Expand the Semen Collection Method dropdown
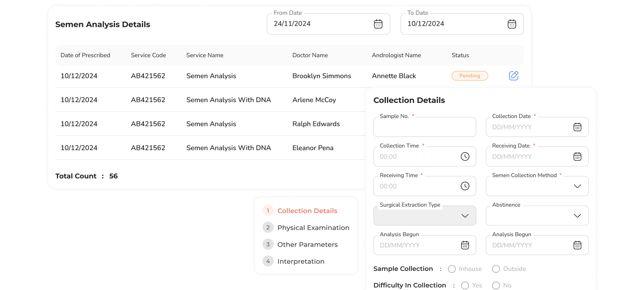The width and height of the screenshot is (644, 290). click(577, 186)
